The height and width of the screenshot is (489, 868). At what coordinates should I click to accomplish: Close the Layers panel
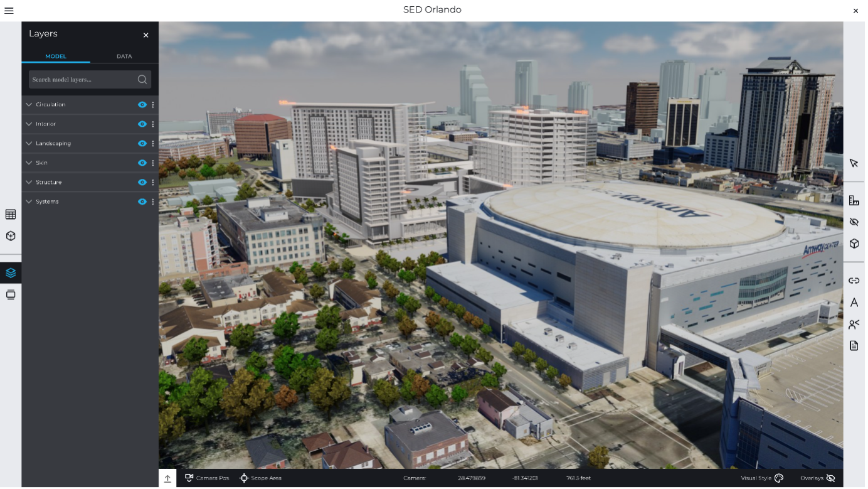(146, 35)
